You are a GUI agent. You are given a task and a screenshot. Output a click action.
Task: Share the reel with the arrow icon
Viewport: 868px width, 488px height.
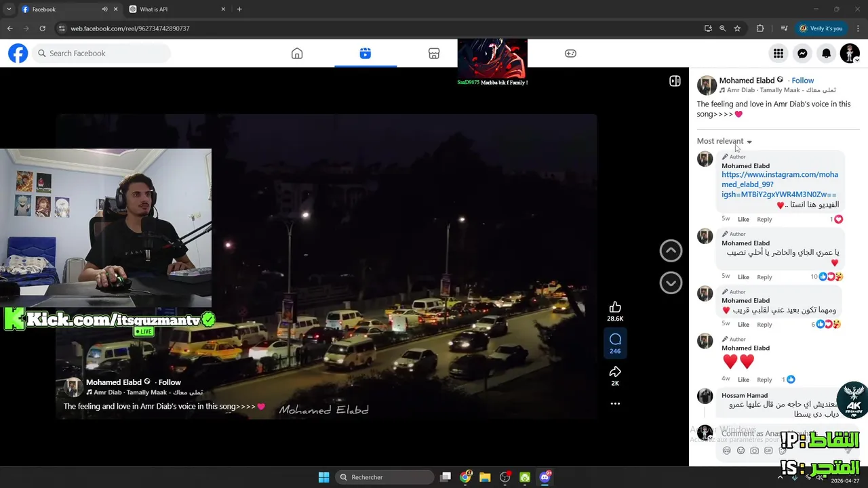click(615, 372)
